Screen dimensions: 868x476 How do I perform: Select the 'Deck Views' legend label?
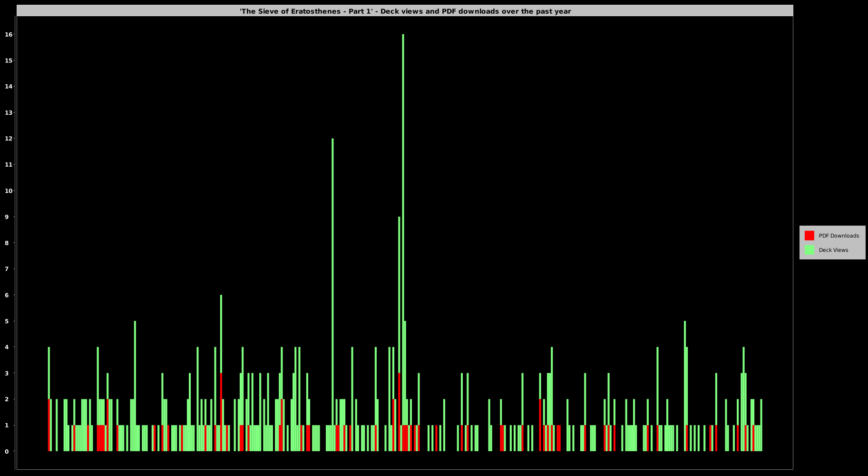point(833,250)
